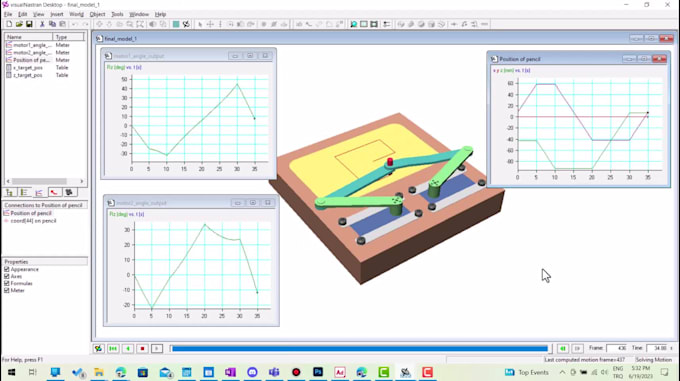Screen dimensions: 680x381
Task: Click the right scroll arrow of object list
Action: (82, 181)
